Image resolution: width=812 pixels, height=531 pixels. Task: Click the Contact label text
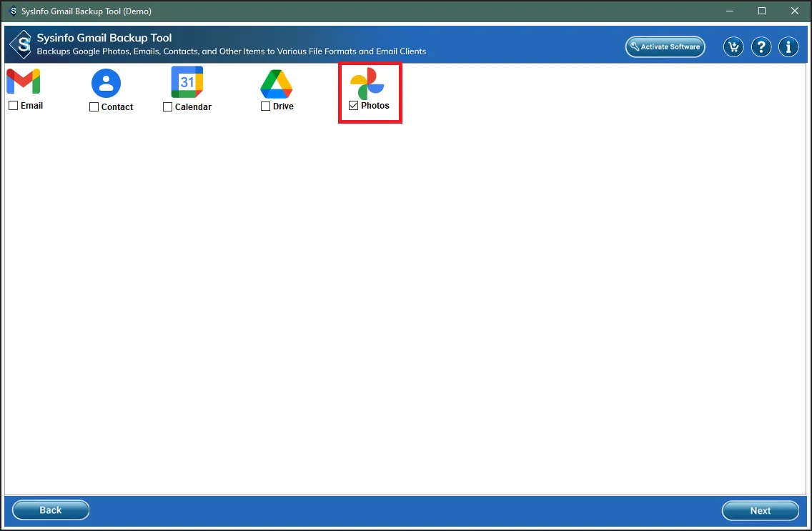(x=117, y=107)
